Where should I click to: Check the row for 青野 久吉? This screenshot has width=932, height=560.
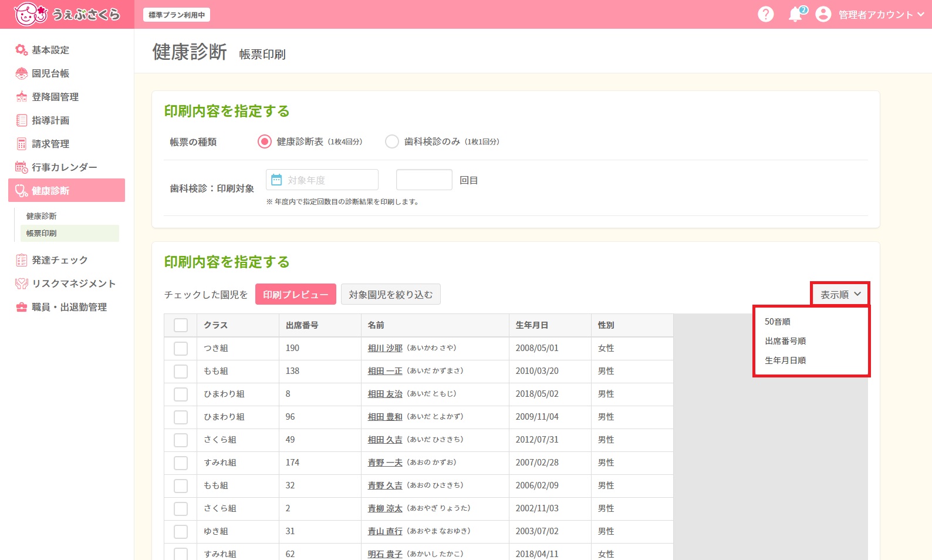coord(181,486)
